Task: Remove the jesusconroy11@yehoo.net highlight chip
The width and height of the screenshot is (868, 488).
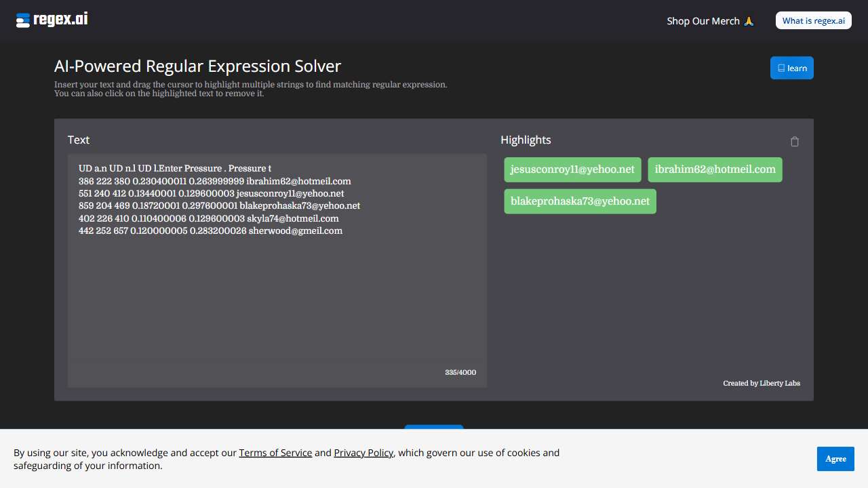Action: (572, 169)
